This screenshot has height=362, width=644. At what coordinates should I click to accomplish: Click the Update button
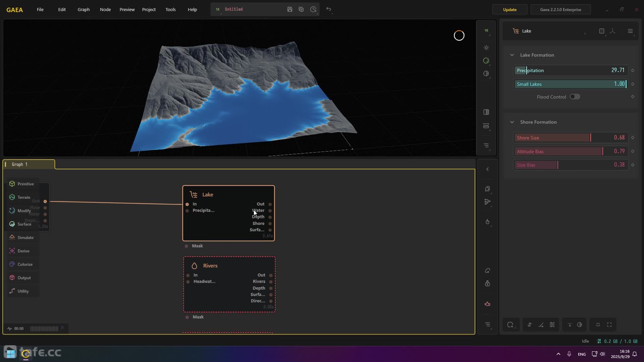click(x=509, y=9)
